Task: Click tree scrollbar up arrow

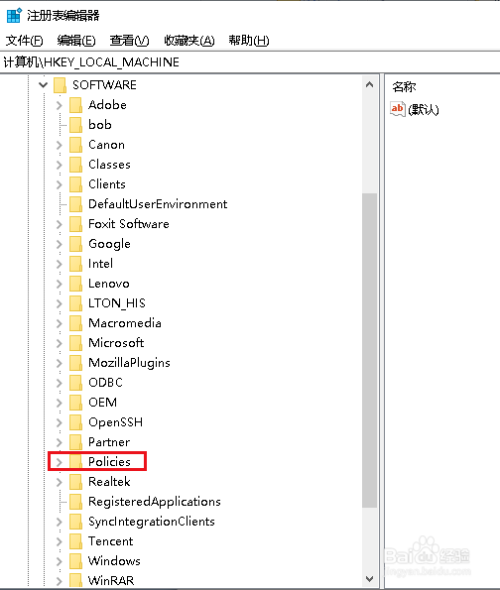Action: click(x=369, y=85)
